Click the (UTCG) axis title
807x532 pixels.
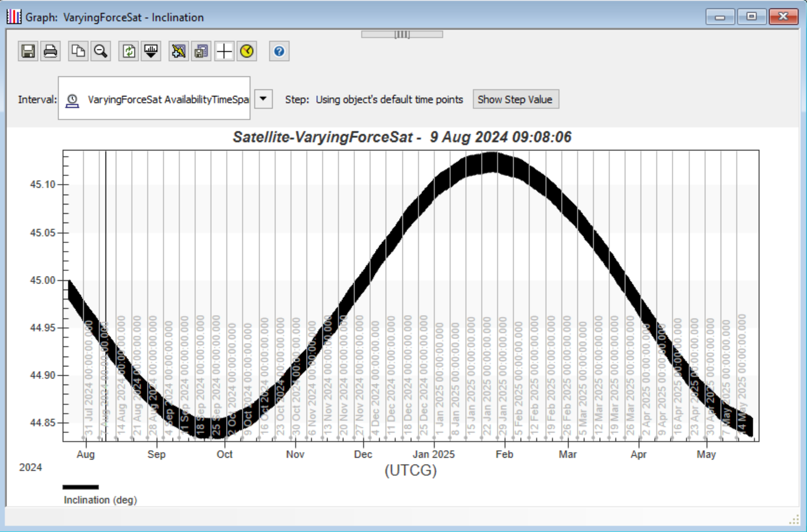point(411,470)
